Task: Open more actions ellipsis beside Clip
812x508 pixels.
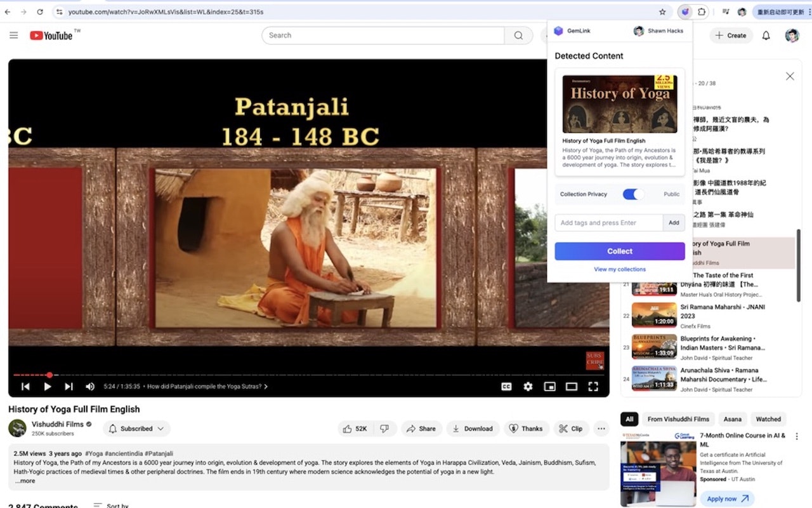Action: [x=601, y=429]
